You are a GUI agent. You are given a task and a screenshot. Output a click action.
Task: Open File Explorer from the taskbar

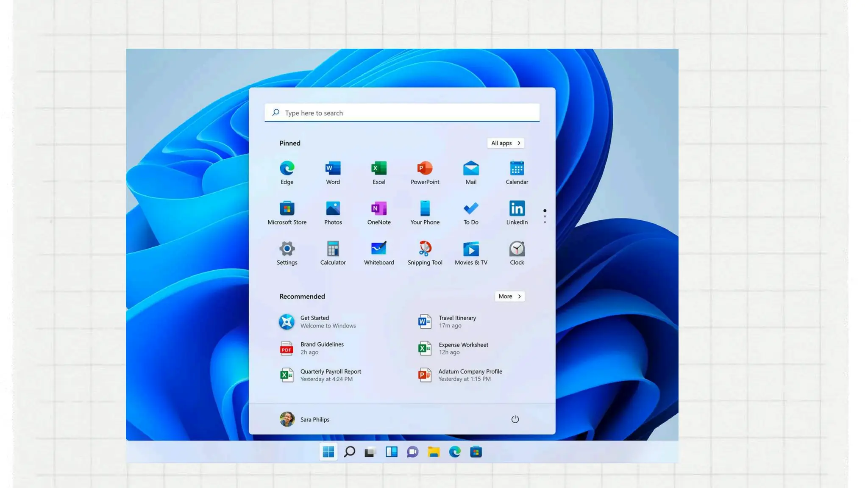(434, 452)
